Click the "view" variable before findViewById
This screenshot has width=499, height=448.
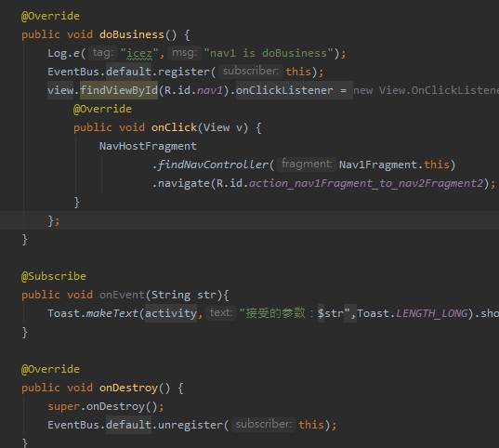pyautogui.click(x=60, y=90)
